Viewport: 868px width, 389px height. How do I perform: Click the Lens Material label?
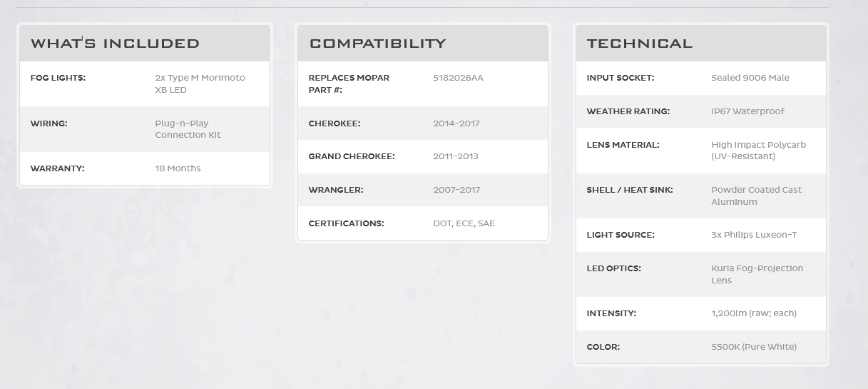623,145
